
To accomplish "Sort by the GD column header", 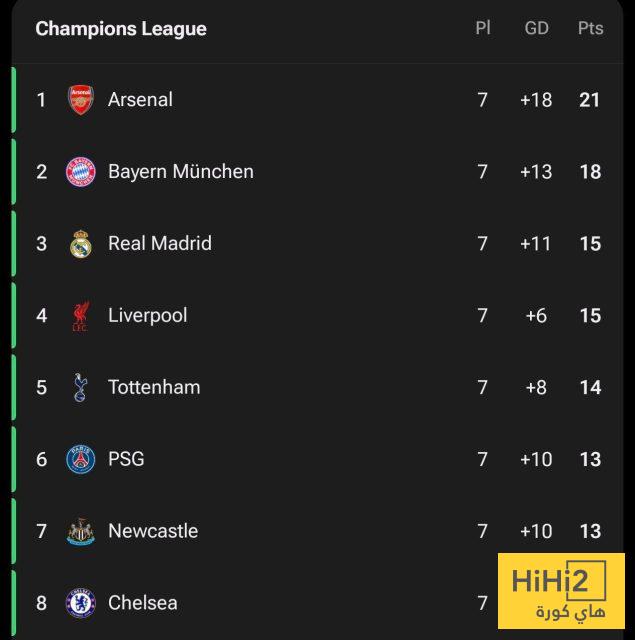I will (536, 28).
